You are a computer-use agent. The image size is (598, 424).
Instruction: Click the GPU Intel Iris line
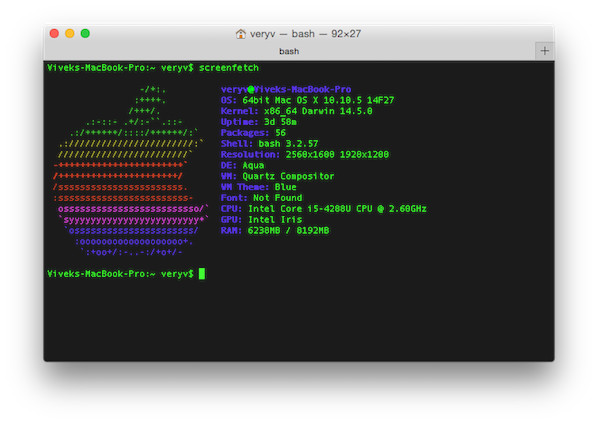pyautogui.click(x=261, y=220)
